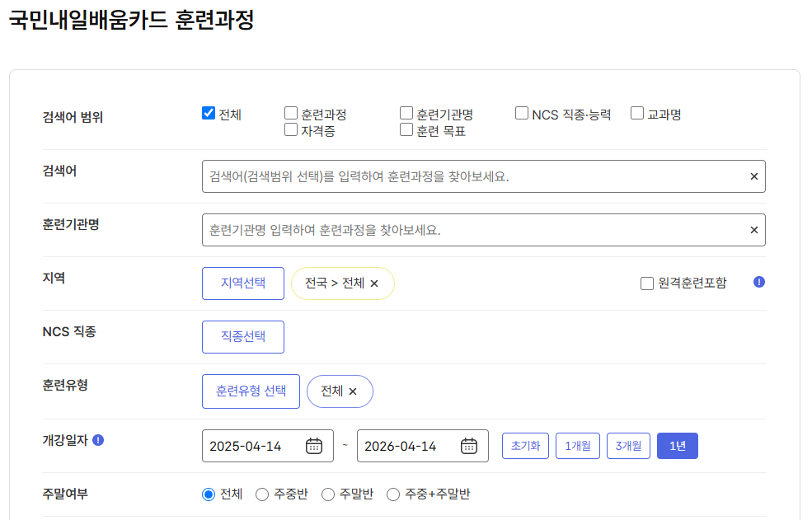Screen dimensions: 812x520
Task: Select the 주말반 radio option
Action: coord(328,494)
